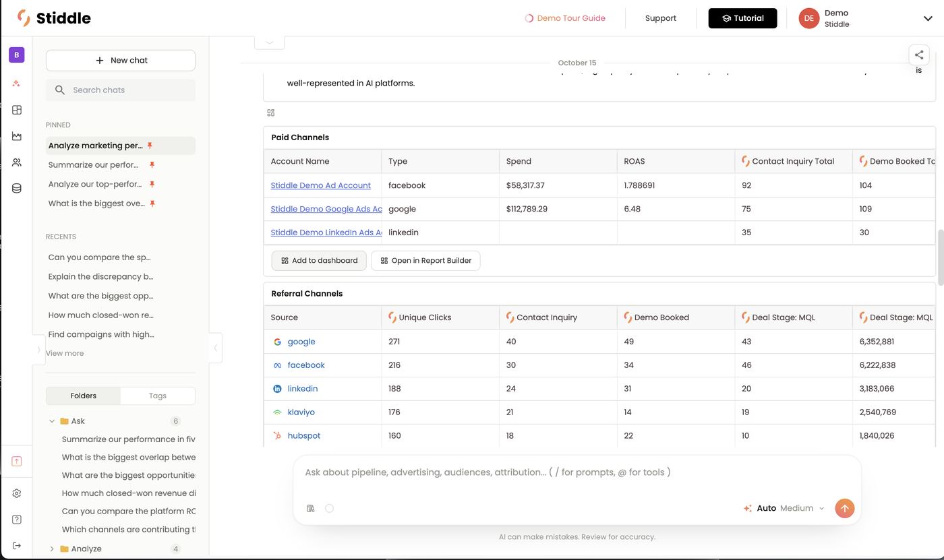Open the klaviyo referral source link
This screenshot has height=560, width=944.
pos(301,412)
